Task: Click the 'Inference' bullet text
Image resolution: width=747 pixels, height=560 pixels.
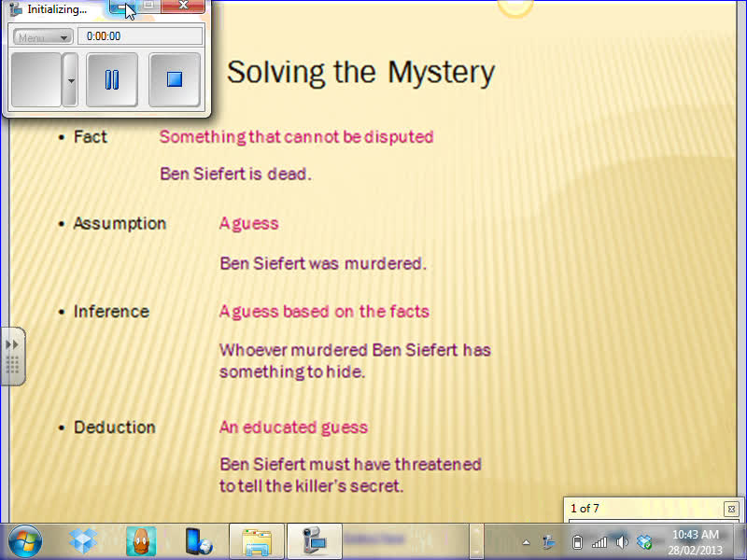Action: point(111,312)
